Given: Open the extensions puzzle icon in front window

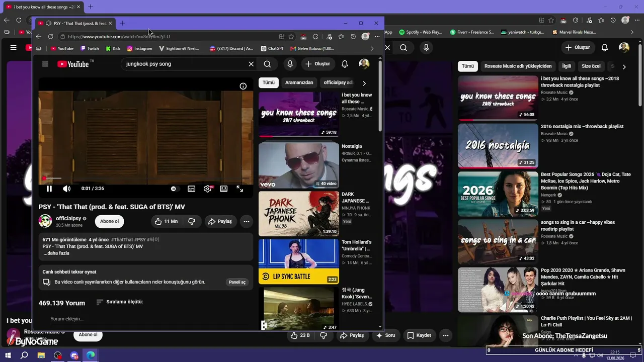Looking at the screenshot, I should (315, 37).
